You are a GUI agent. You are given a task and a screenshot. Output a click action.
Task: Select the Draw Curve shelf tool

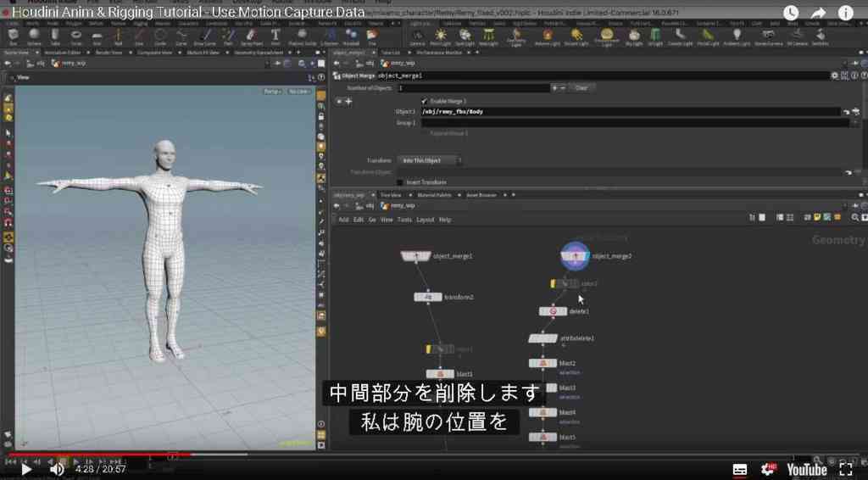point(204,36)
